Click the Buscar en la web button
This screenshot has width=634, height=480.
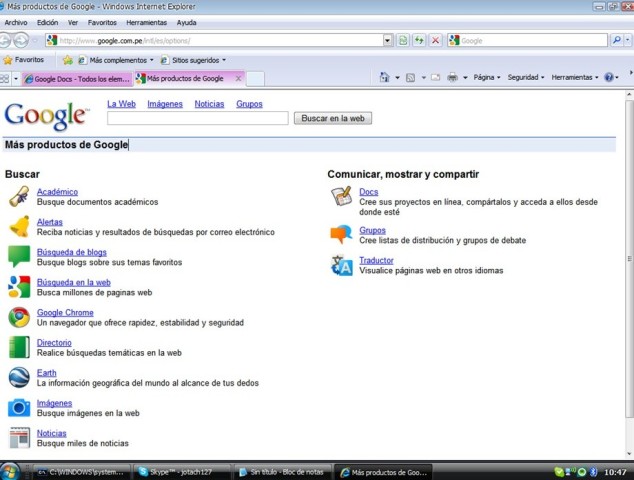333,118
